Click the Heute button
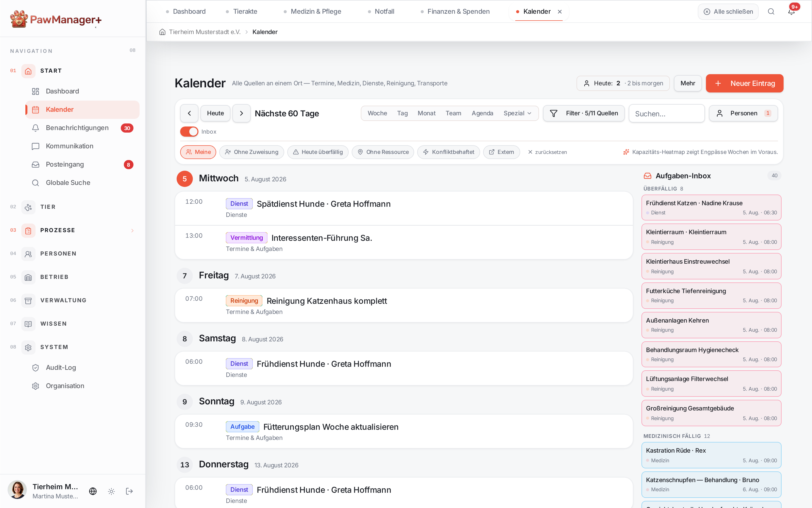The height and width of the screenshot is (508, 812). pos(215,113)
